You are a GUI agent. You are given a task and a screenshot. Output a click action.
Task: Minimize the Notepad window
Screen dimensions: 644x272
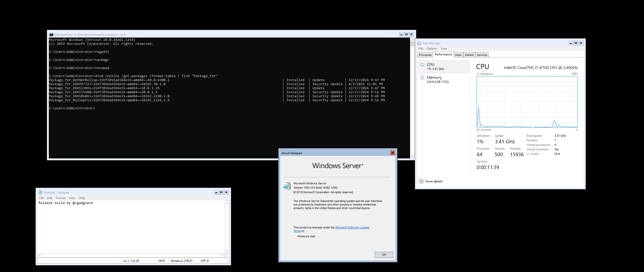(216, 192)
